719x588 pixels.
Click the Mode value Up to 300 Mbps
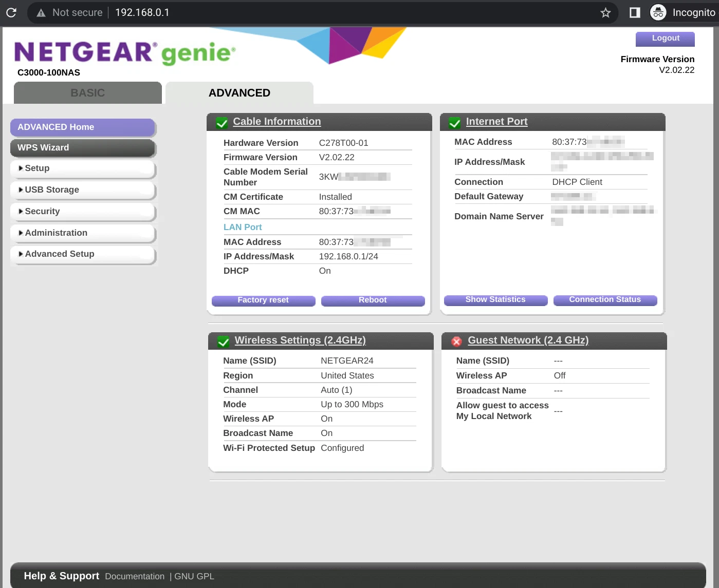click(352, 404)
